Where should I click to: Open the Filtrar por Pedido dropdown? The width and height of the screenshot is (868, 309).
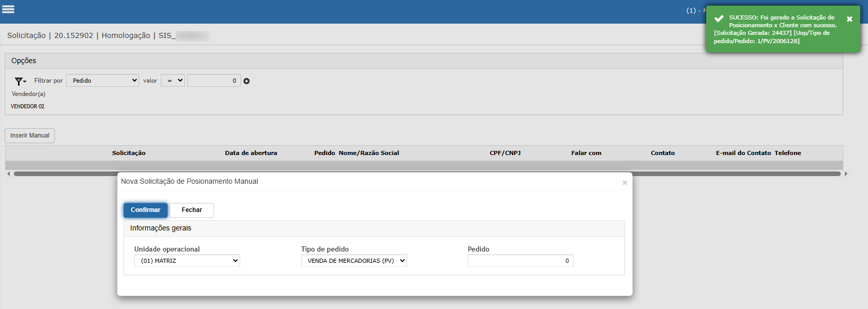(x=103, y=81)
